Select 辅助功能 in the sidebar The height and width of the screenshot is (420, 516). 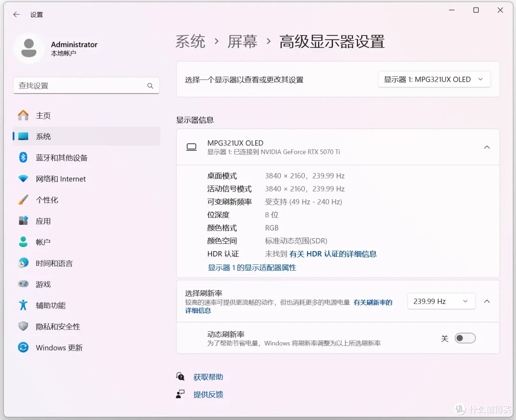tap(86, 305)
